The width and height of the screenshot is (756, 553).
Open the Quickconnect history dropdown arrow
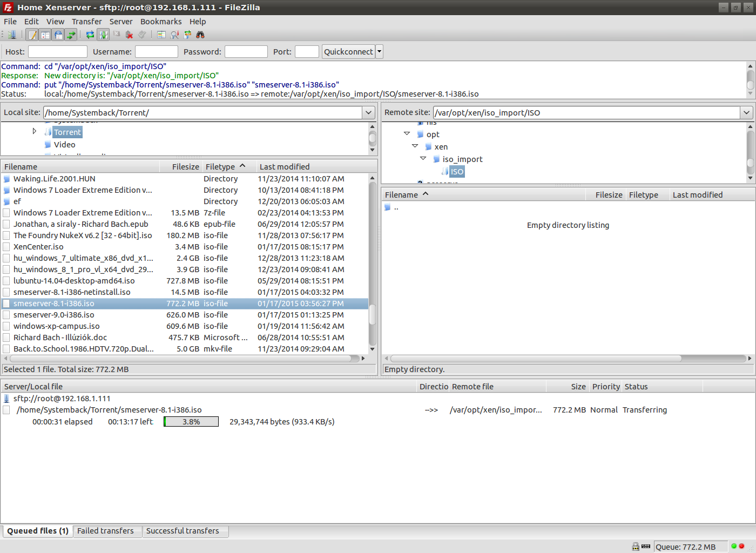[379, 52]
